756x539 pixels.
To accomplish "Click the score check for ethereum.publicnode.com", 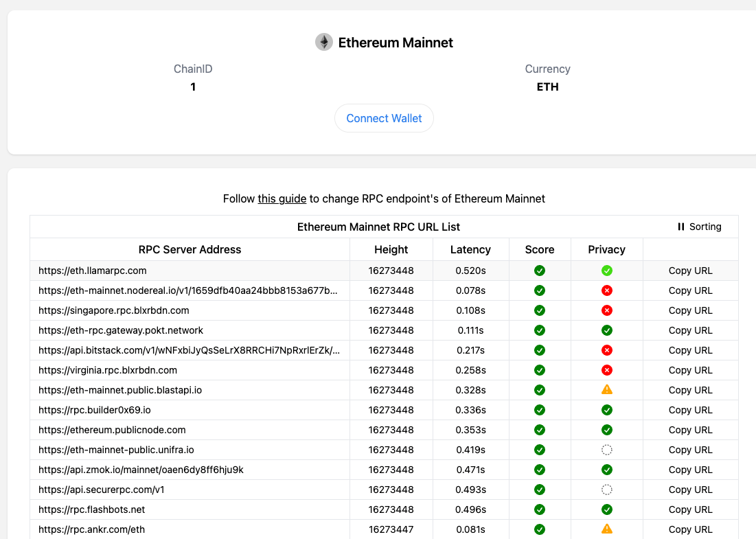I will coord(540,430).
